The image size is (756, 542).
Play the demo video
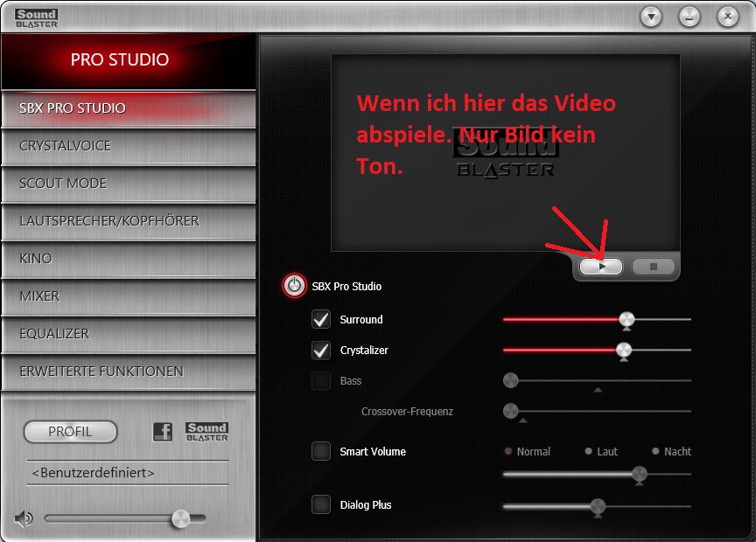click(601, 267)
